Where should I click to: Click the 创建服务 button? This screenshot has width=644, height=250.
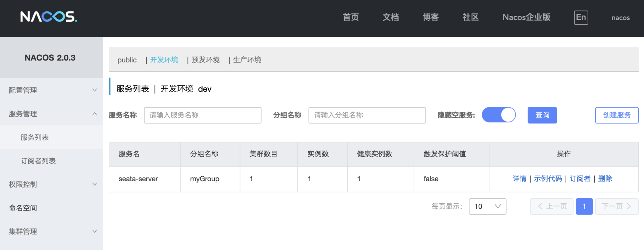pos(616,115)
